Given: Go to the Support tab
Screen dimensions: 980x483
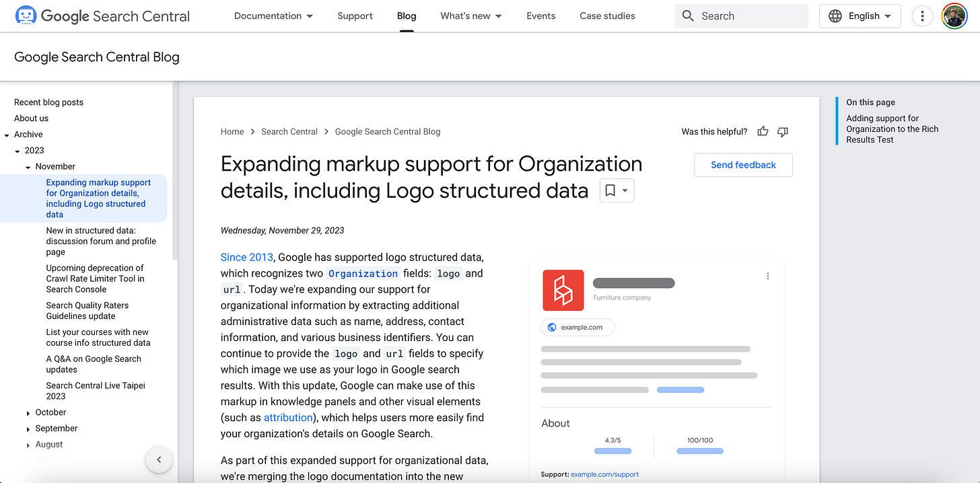Looking at the screenshot, I should (355, 16).
